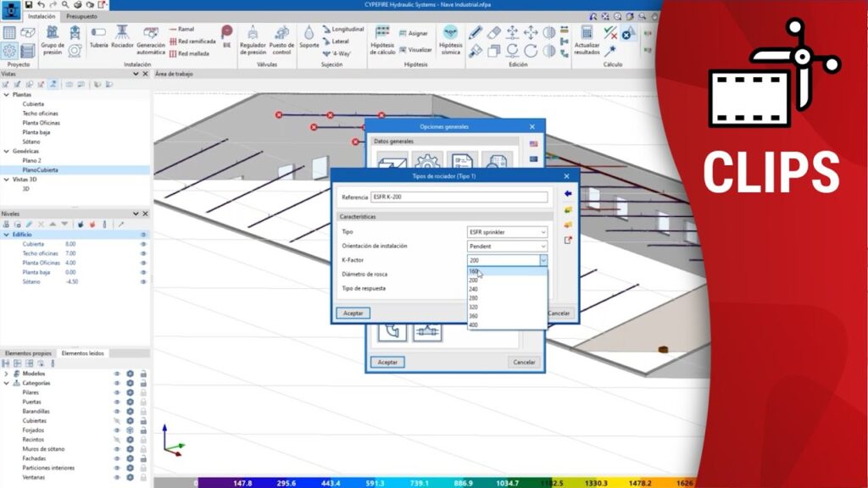The image size is (868, 488).
Task: Open Orientación de instalación dropdown
Action: (x=507, y=246)
